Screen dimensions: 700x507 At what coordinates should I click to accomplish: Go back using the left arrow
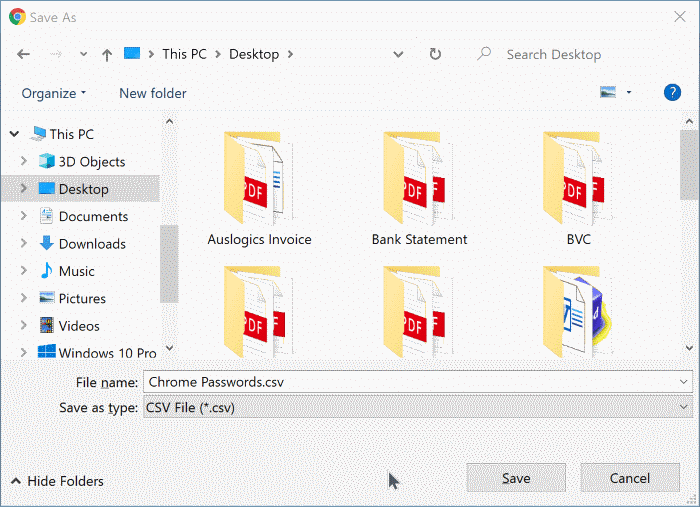(23, 54)
